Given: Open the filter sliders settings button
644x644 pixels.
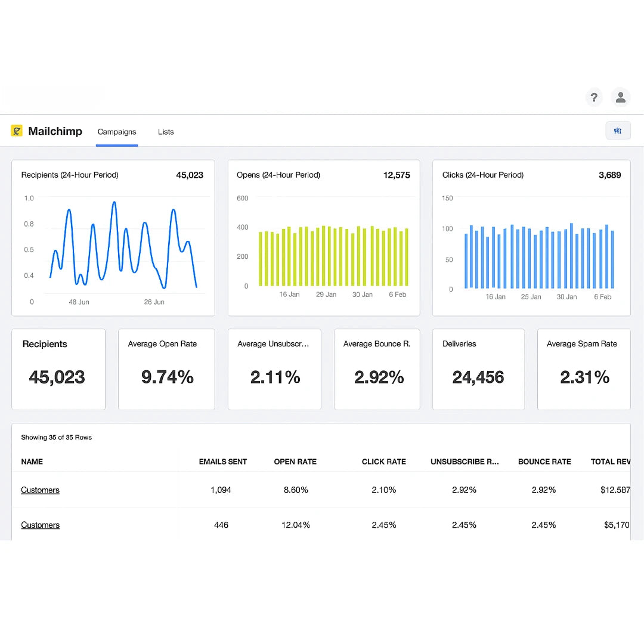Looking at the screenshot, I should (618, 131).
